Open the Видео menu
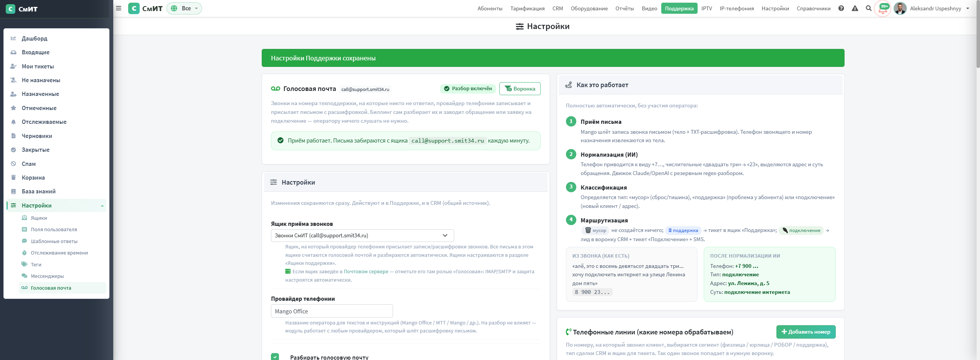 [x=649, y=8]
